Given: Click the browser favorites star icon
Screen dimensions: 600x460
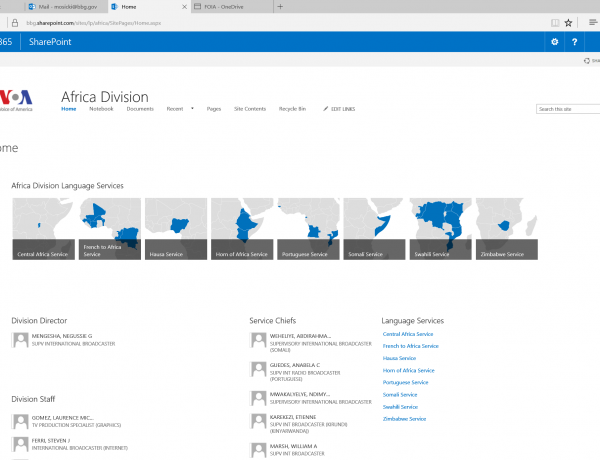Looking at the screenshot, I should (x=568, y=23).
